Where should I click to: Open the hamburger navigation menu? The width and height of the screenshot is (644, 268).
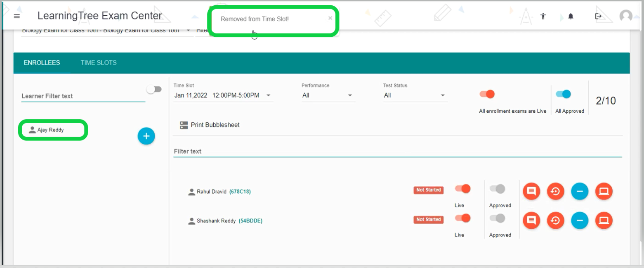point(17,16)
